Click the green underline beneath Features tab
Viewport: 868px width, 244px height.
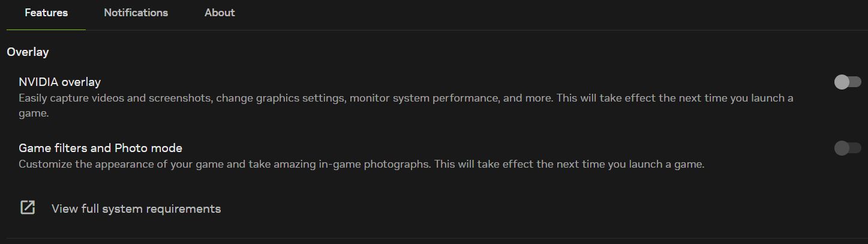(x=46, y=29)
